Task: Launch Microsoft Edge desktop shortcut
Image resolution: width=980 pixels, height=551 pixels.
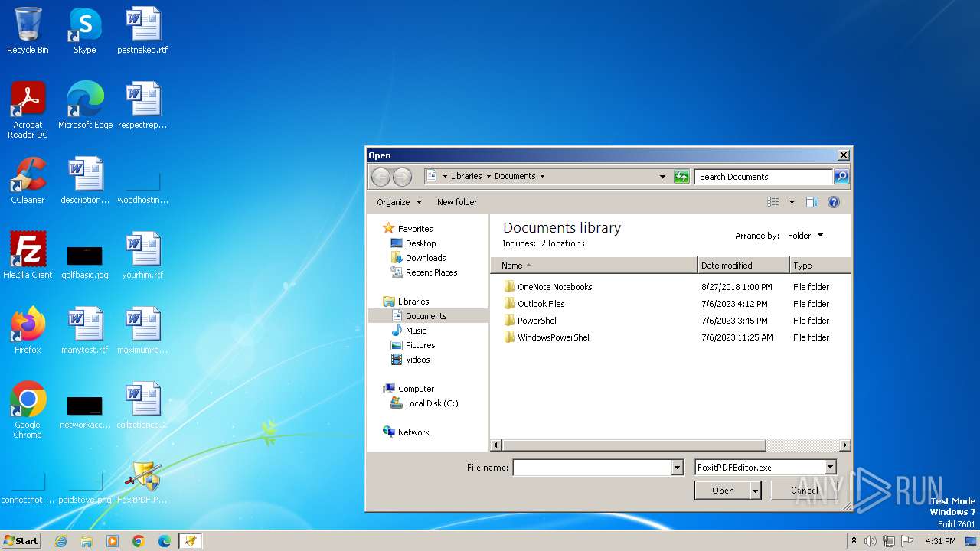Action: coord(85,105)
